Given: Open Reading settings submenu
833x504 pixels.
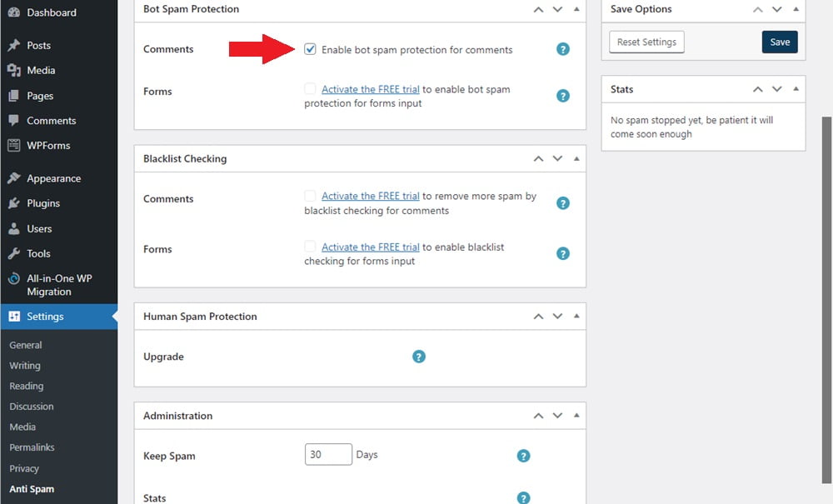Looking at the screenshot, I should [27, 386].
